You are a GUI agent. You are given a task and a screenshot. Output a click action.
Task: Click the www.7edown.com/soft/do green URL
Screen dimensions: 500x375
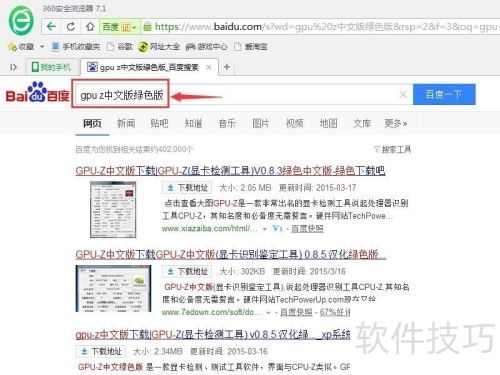coord(212,312)
